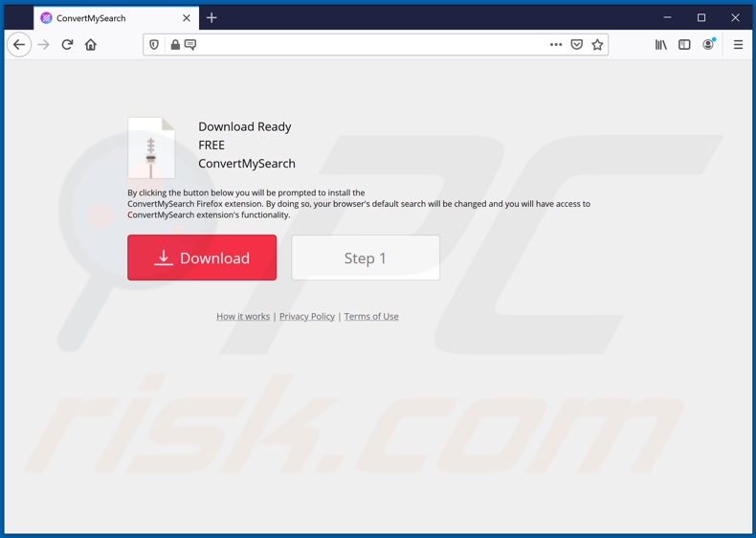Go back using the back arrow
This screenshot has width=756, height=538.
(19, 45)
